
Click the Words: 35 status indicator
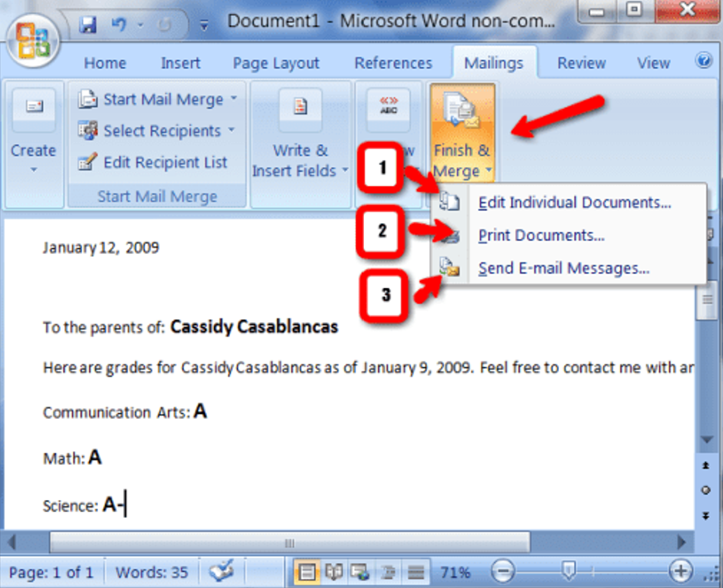[x=152, y=572]
